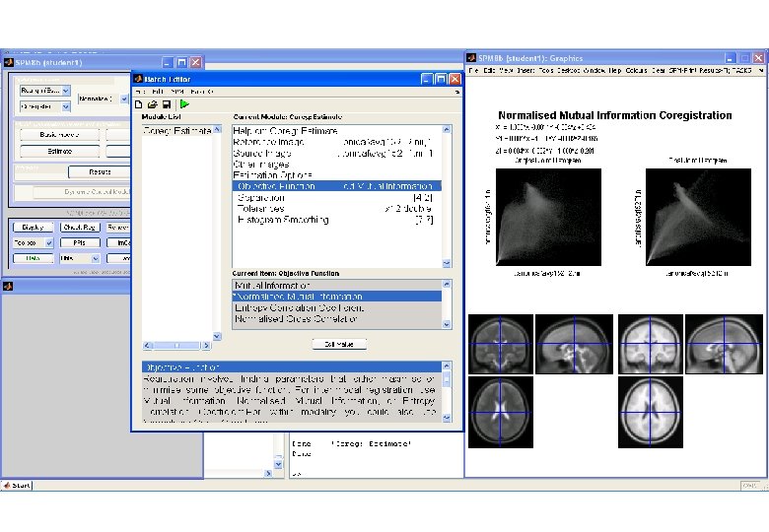
Task: Click the right-side sagittal brain slice
Action: [724, 345]
